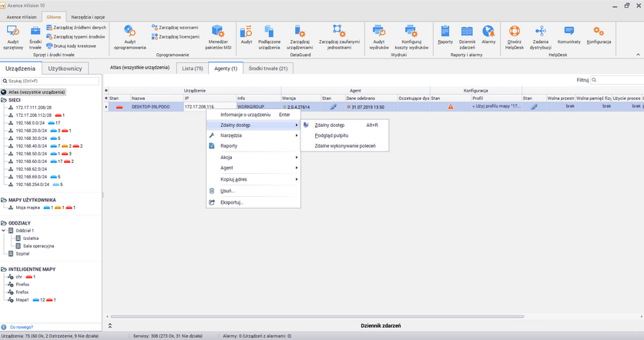644x340 pixels.
Task: Choose Podgląd pulpitu from the submenu
Action: (331, 135)
